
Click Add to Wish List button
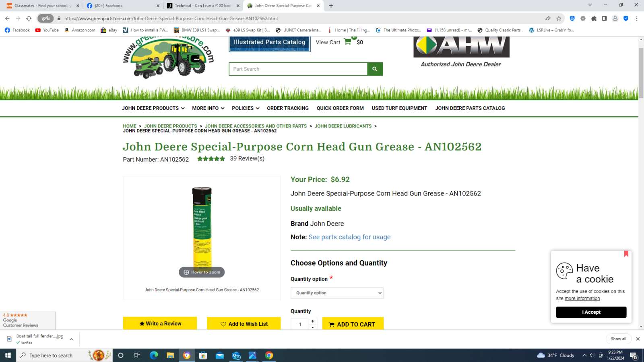(x=244, y=323)
